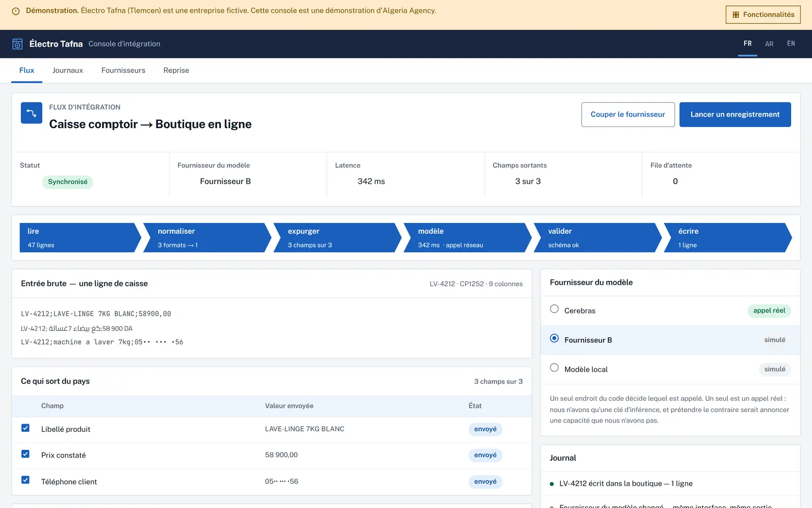812x508 pixels.
Task: Select the expurger pipeline step
Action: (x=337, y=238)
